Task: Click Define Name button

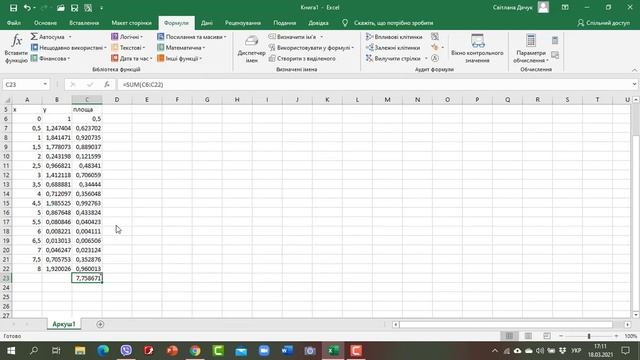Action: click(296, 37)
